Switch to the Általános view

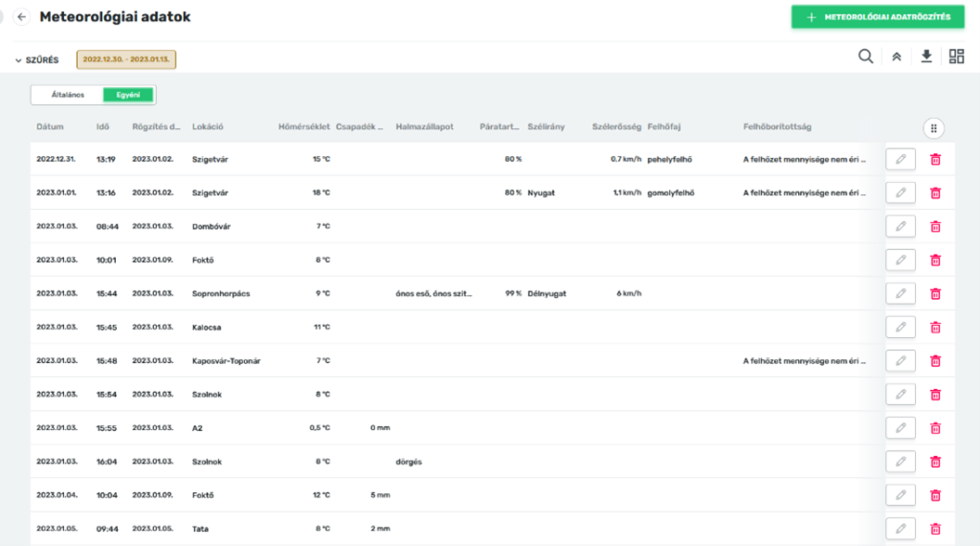click(68, 95)
